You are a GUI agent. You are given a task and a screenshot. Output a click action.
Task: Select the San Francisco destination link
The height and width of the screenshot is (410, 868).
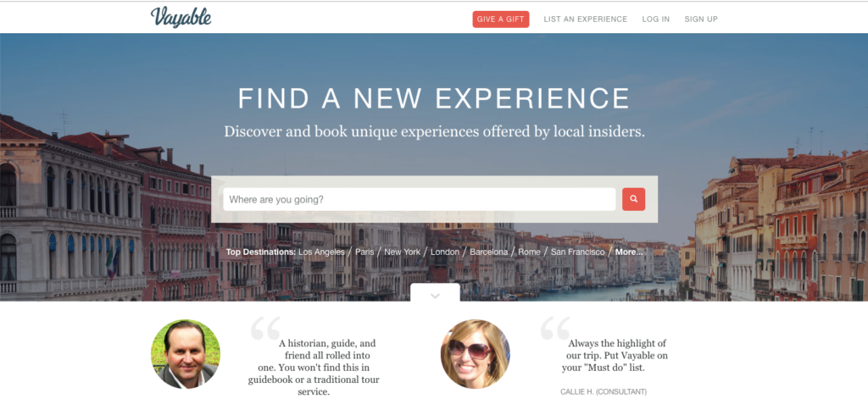[577, 252]
